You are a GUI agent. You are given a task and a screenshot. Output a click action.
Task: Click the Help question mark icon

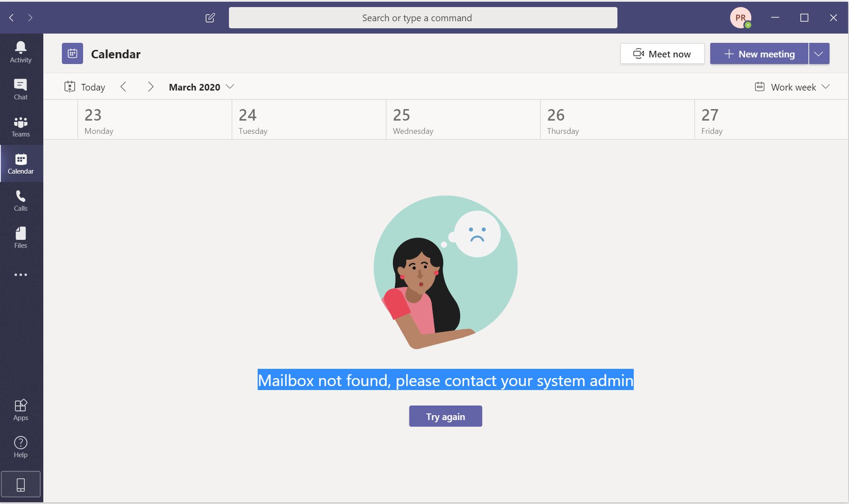point(21,447)
